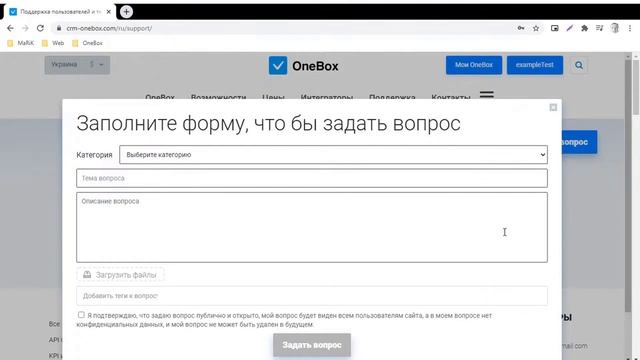Open the Украина country dropdown

77,64
